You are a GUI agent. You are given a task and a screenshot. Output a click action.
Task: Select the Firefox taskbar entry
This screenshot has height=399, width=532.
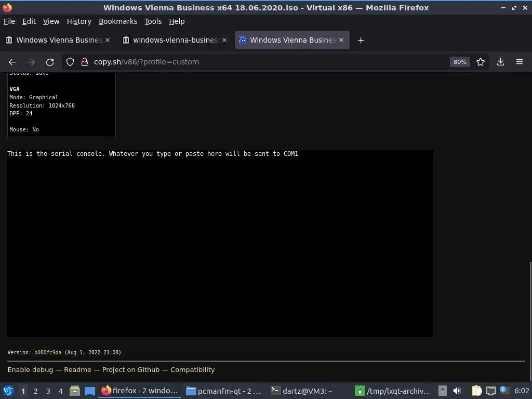pos(140,391)
